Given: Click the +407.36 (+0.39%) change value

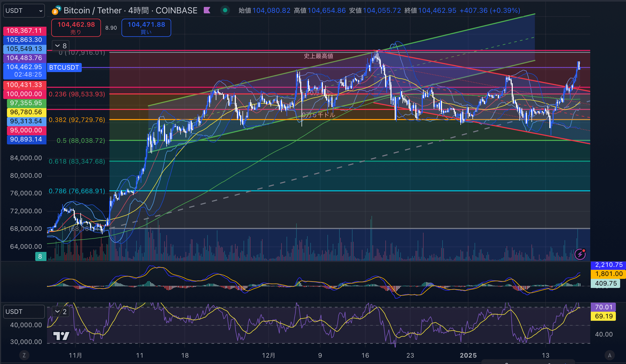Looking at the screenshot, I should click(x=490, y=10).
